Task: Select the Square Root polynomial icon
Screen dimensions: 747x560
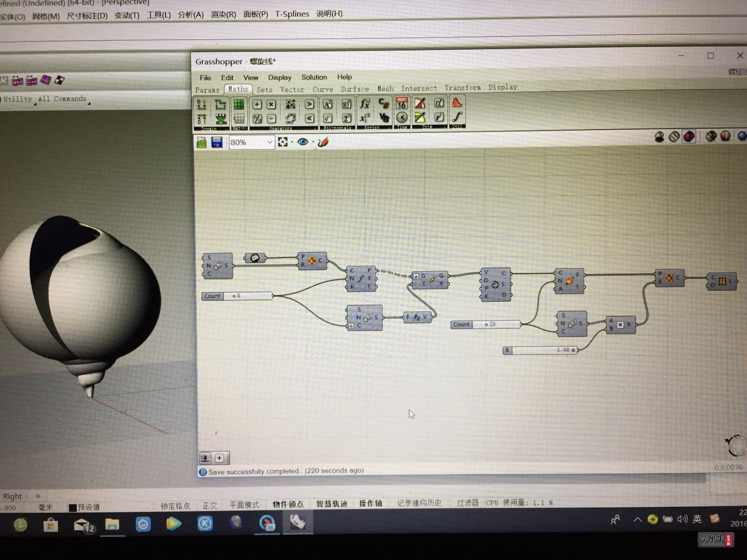Action: (328, 118)
